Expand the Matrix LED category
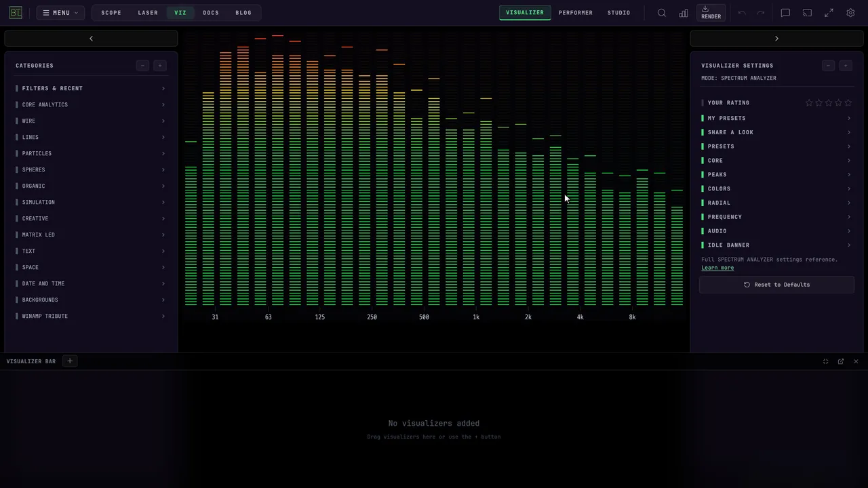Viewport: 868px width, 488px height. (91, 235)
